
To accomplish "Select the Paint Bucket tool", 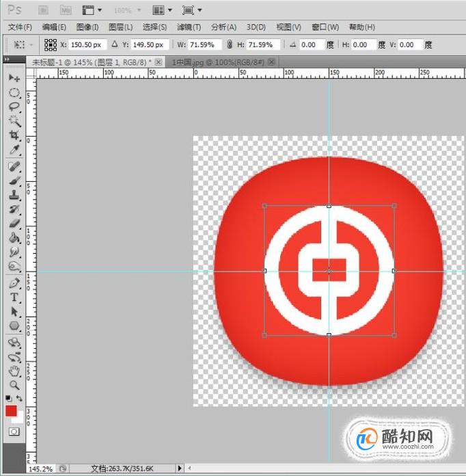I will click(14, 238).
